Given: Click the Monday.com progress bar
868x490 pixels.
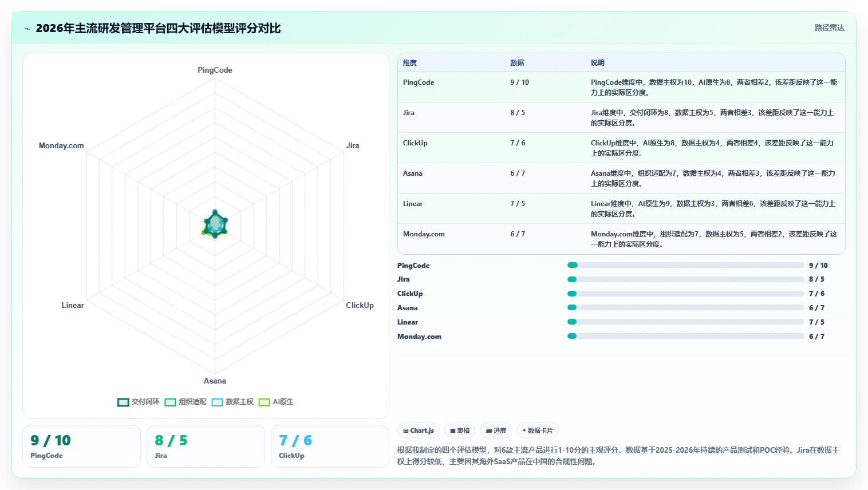Looking at the screenshot, I should click(685, 336).
